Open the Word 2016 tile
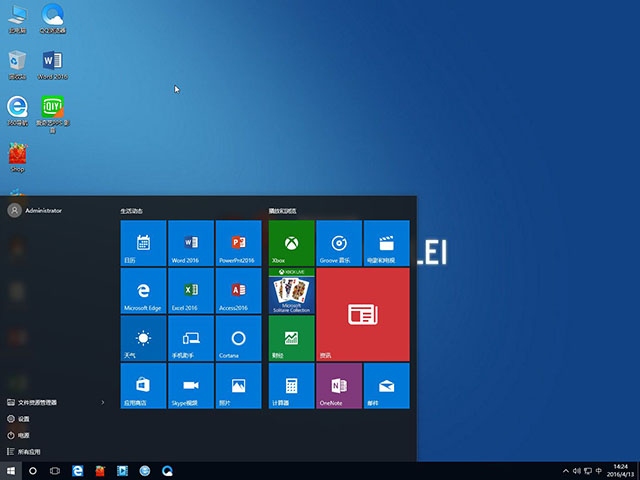This screenshot has width=640, height=480. point(192,243)
